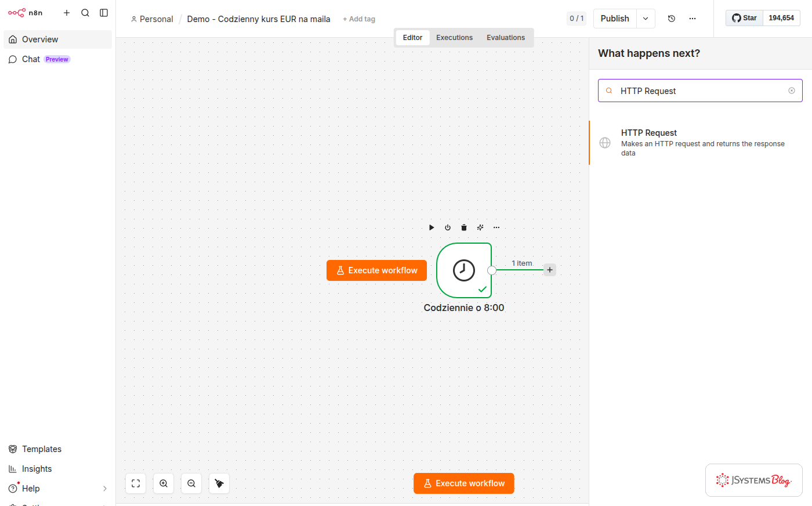The height and width of the screenshot is (506, 812).
Task: Open the node's three-dot options menu
Action: pyautogui.click(x=496, y=227)
